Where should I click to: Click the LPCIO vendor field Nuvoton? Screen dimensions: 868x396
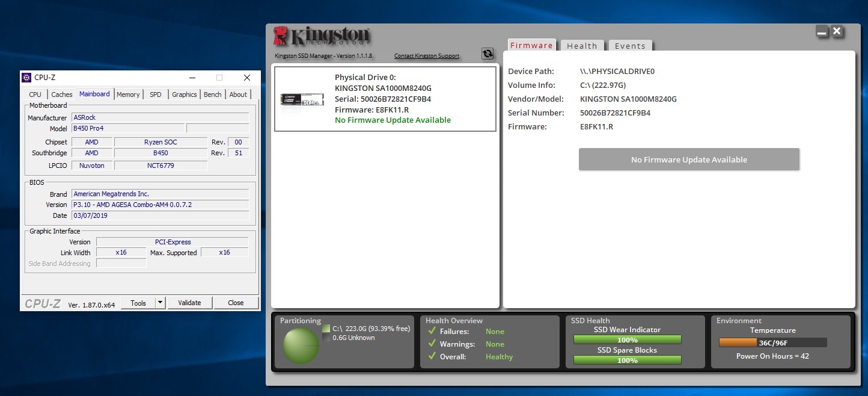tap(91, 166)
